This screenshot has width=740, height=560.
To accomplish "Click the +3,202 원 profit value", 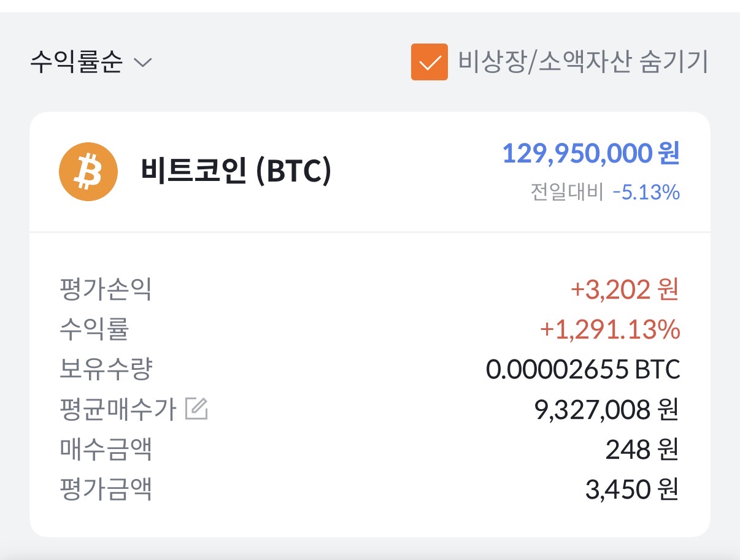I will 625,290.
